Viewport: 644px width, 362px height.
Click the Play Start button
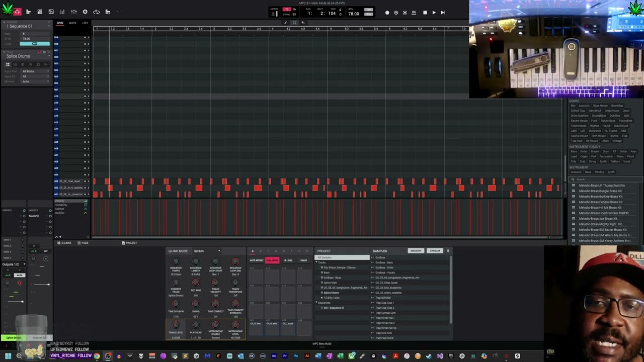click(443, 13)
